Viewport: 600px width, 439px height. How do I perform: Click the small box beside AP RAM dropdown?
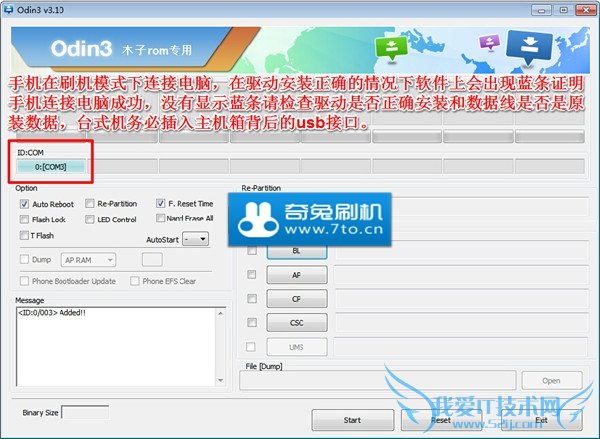pyautogui.click(x=152, y=259)
